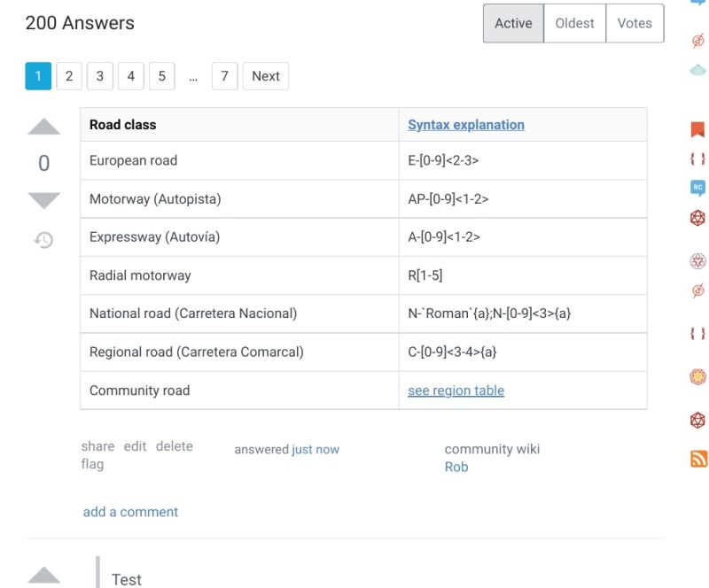Screen dimensions: 709x588
Task: Click the RSS feed icon in the sidebar
Action: point(697,458)
